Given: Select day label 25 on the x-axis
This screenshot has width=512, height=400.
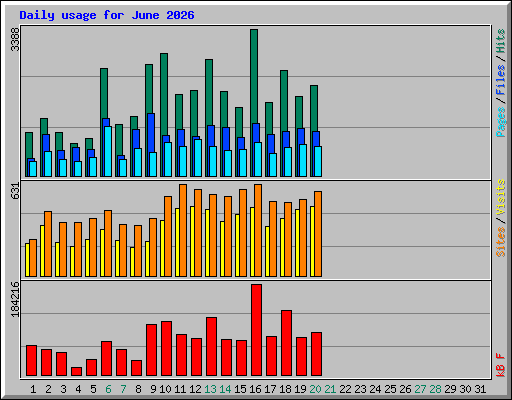Looking at the screenshot, I should (x=390, y=389).
